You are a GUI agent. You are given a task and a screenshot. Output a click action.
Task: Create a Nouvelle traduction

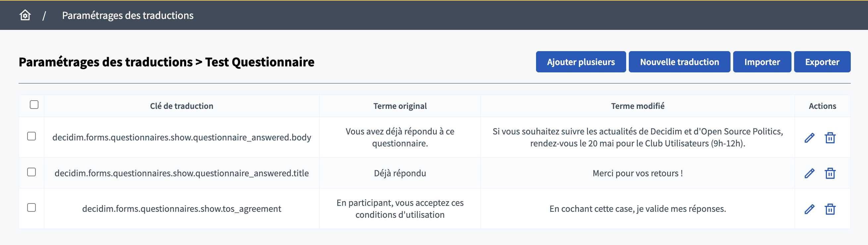[679, 62]
